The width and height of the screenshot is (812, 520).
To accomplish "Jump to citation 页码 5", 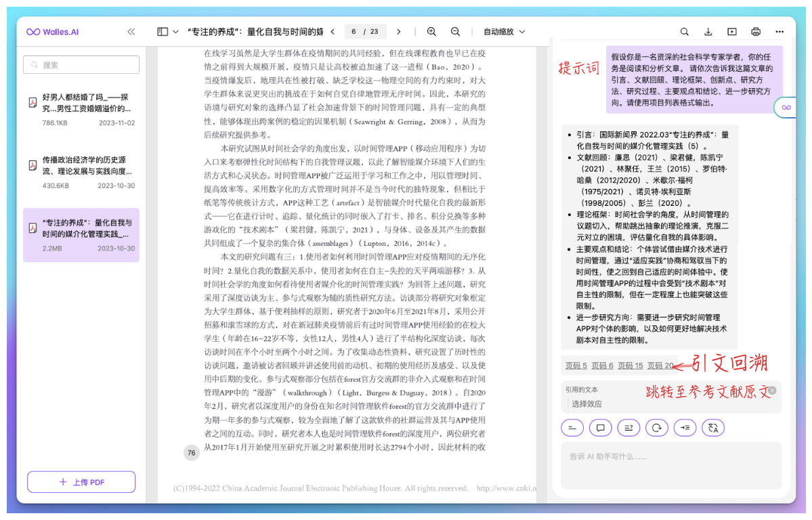I will click(x=576, y=366).
